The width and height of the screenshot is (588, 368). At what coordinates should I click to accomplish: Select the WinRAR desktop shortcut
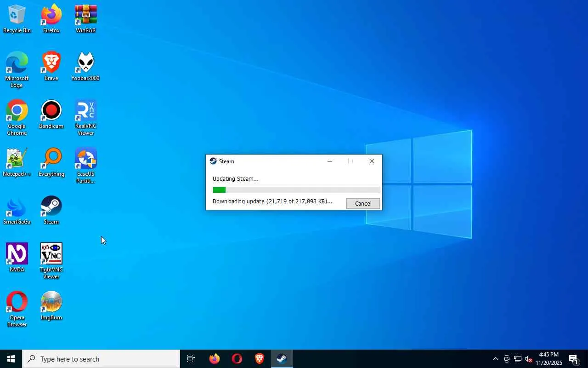(86, 19)
